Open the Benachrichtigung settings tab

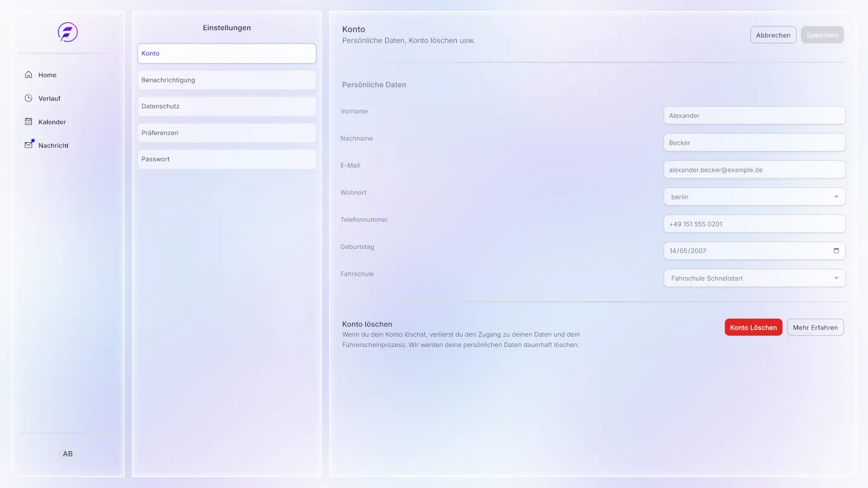[227, 80]
